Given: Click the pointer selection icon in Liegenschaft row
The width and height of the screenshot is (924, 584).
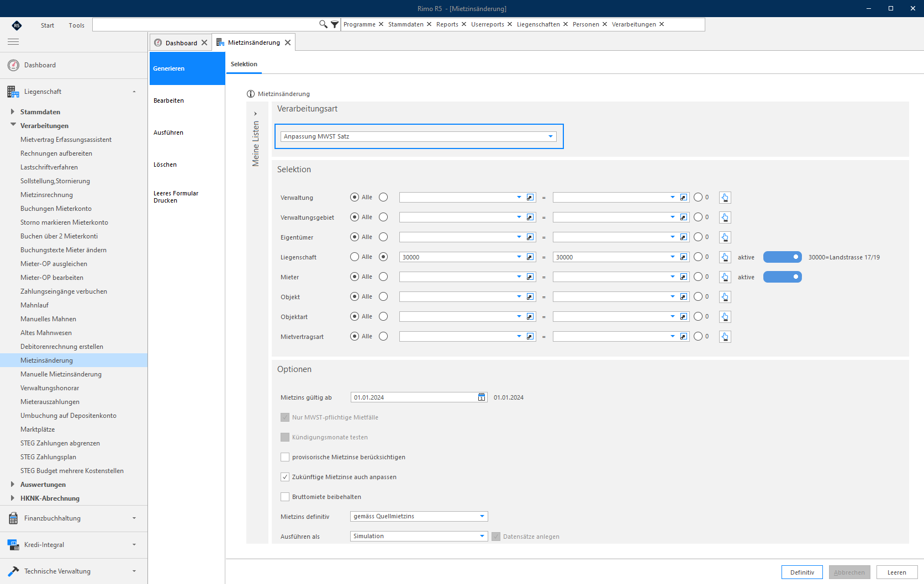Looking at the screenshot, I should coord(725,257).
